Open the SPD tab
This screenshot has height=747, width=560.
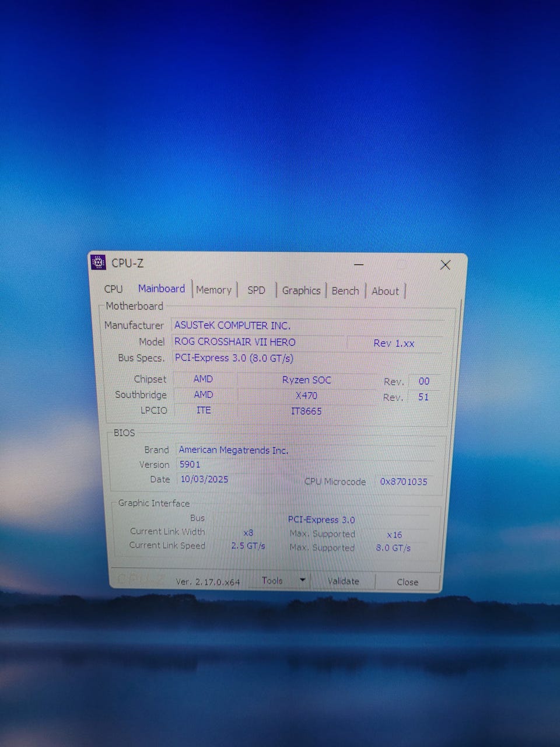(256, 290)
